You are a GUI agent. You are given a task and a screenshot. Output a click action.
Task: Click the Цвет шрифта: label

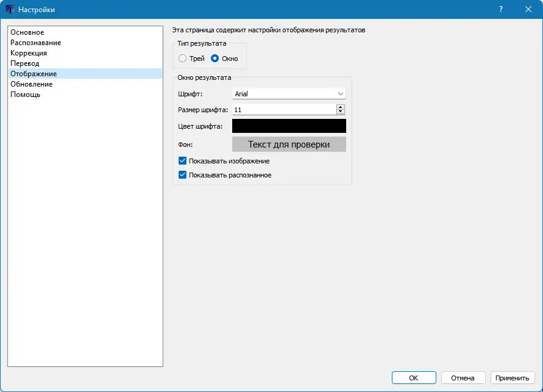point(200,126)
